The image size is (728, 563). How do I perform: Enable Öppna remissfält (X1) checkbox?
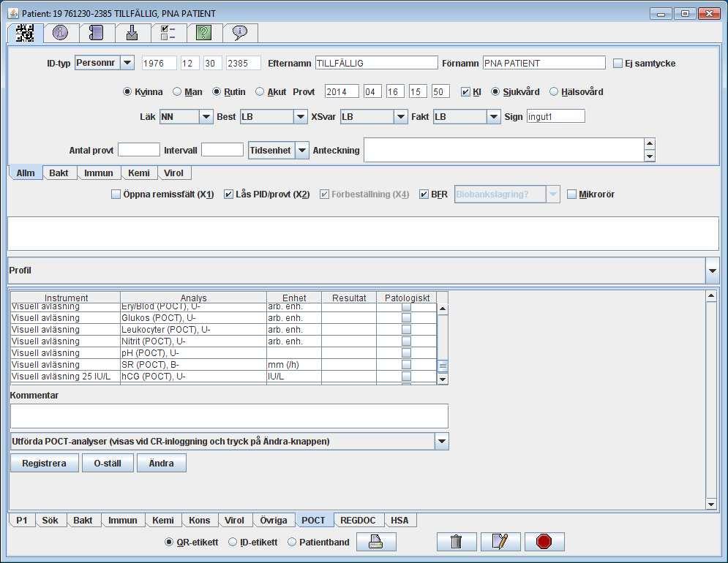click(116, 194)
